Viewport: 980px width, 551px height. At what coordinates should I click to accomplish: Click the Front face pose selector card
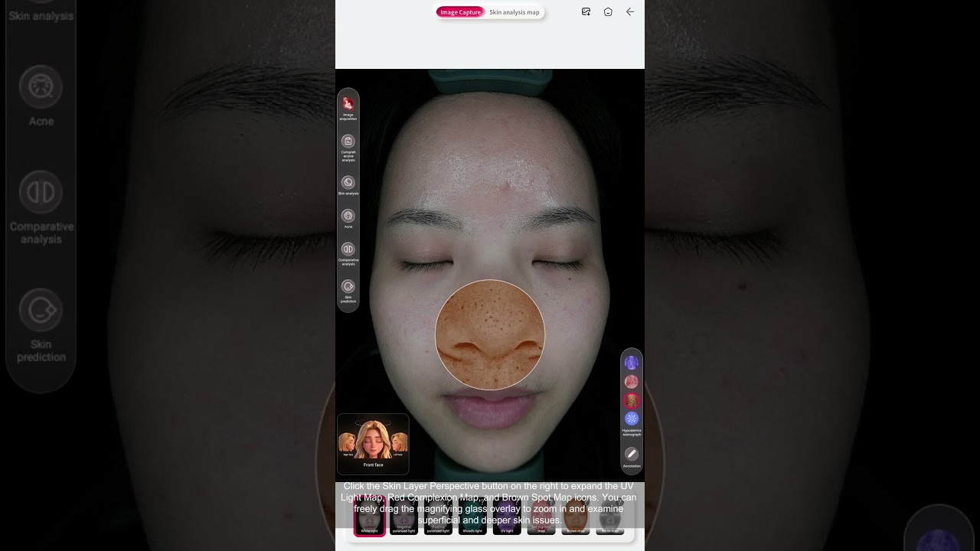pos(373,445)
